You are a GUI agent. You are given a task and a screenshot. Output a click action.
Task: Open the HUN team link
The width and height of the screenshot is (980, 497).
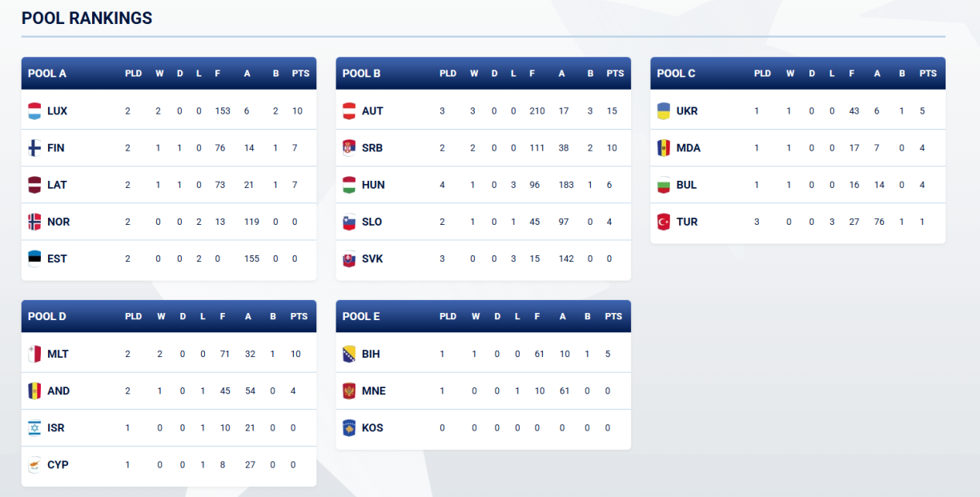coord(373,185)
